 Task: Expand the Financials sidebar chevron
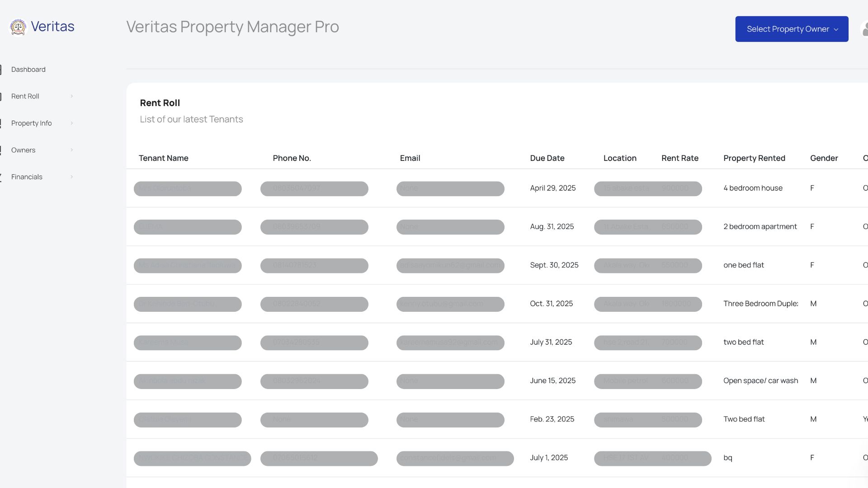point(71,177)
